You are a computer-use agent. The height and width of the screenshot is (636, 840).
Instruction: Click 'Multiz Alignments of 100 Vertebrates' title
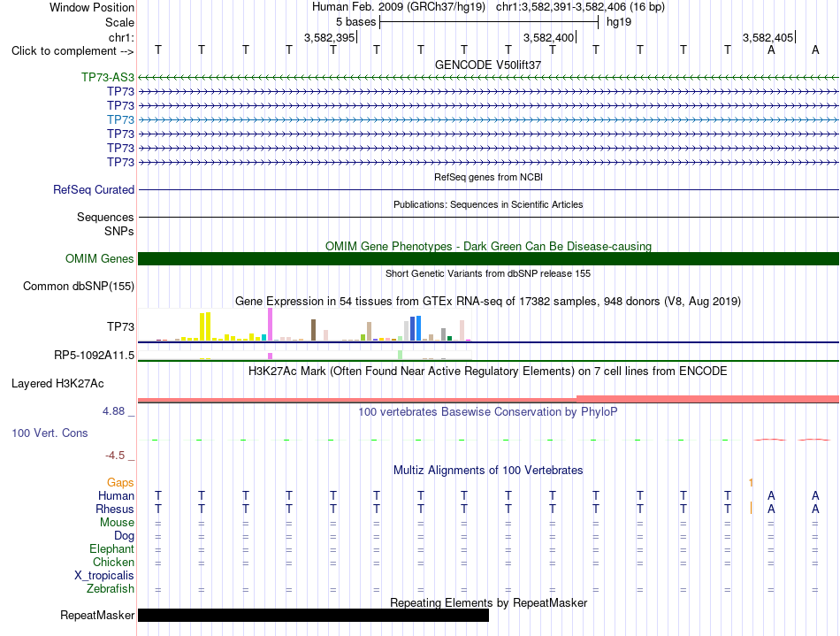tap(488, 471)
